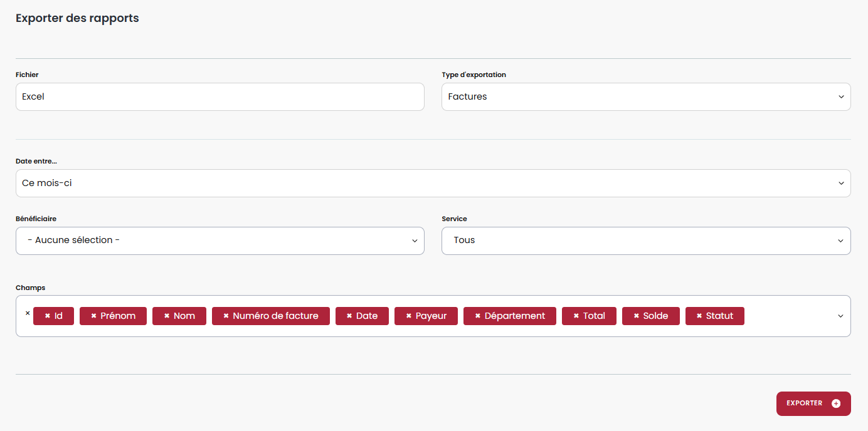868x431 pixels.
Task: Remove the Prénom field tag
Action: 93,316
